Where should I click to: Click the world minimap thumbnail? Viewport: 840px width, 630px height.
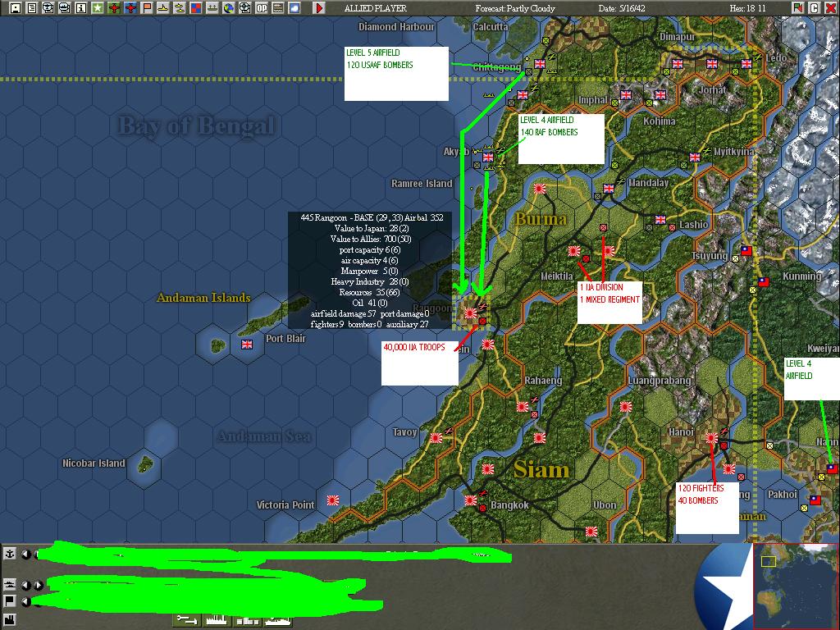796,586
